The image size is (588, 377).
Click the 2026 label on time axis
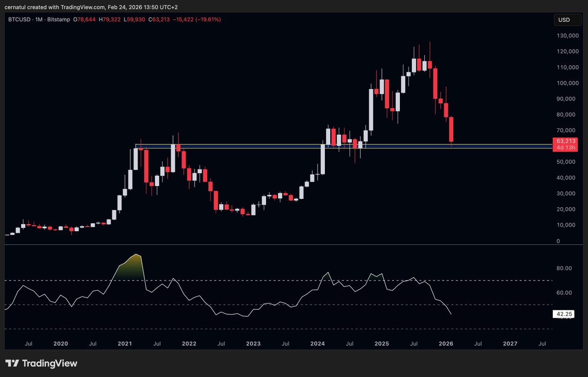[446, 344]
